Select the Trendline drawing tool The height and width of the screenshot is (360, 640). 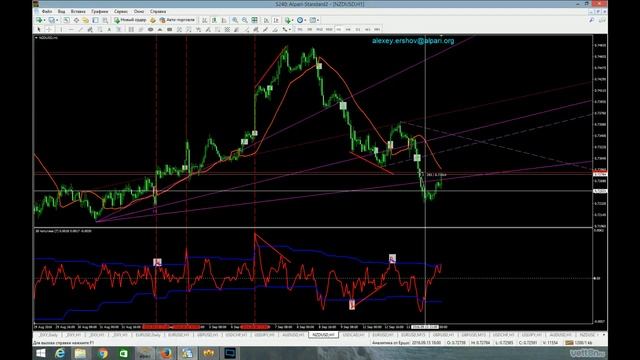click(81, 29)
